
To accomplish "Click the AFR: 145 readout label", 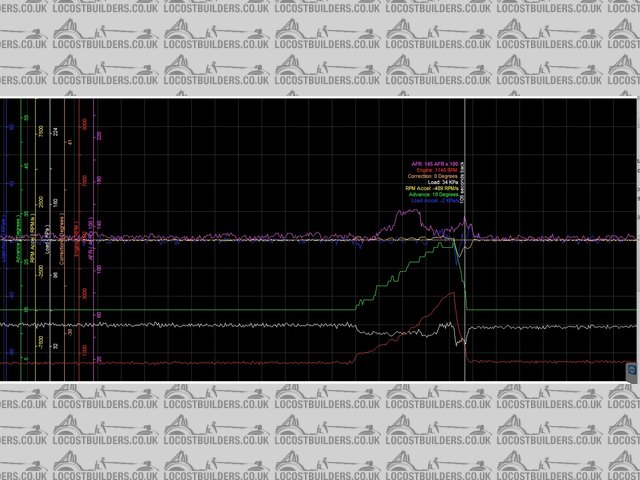I will tap(434, 164).
